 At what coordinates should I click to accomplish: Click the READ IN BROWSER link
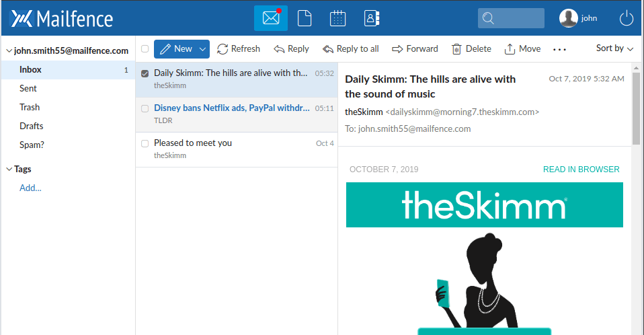coord(581,170)
